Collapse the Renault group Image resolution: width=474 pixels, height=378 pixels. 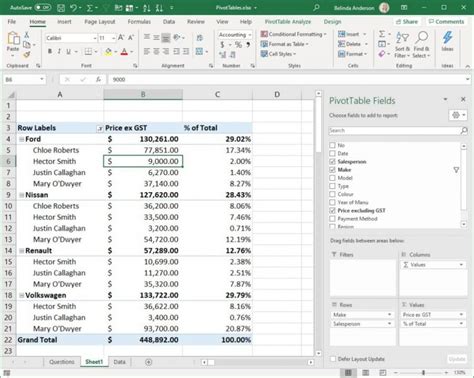click(x=21, y=251)
